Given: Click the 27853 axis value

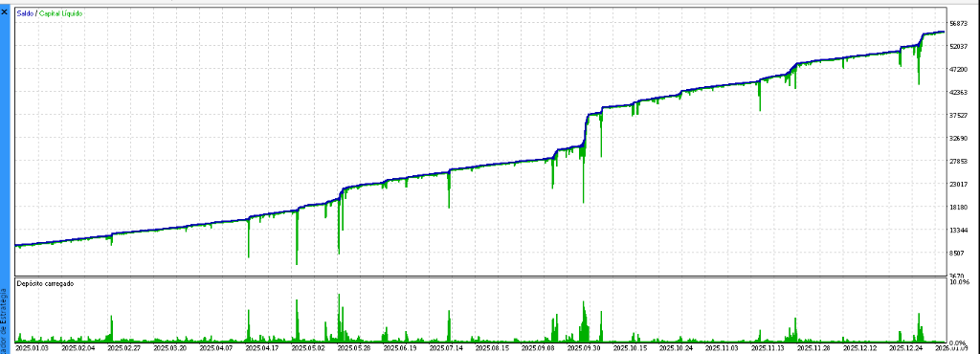Looking at the screenshot, I should pyautogui.click(x=958, y=162).
